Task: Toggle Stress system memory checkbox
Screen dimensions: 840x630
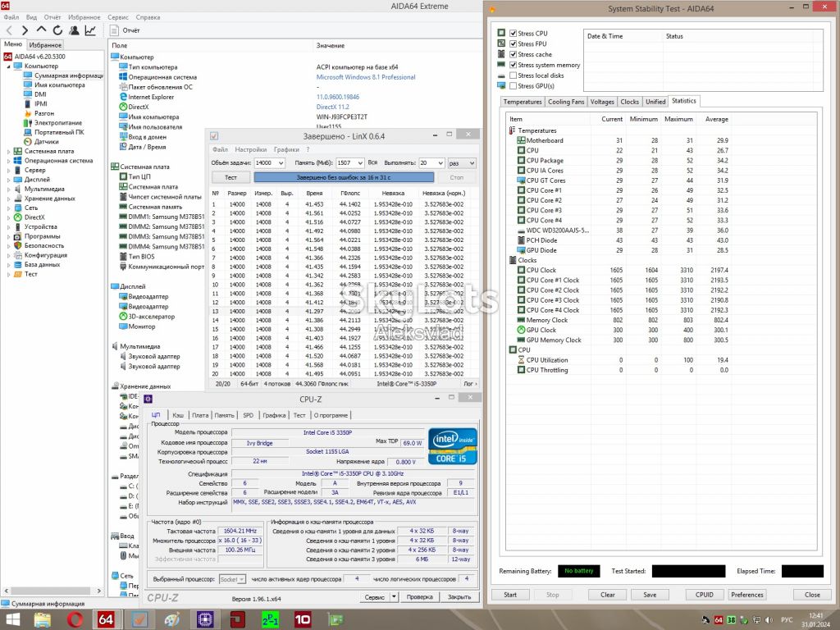Action: 514,65
